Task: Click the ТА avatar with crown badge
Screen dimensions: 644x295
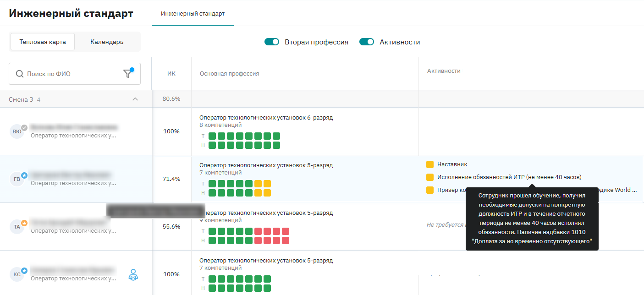Action: click(x=17, y=227)
